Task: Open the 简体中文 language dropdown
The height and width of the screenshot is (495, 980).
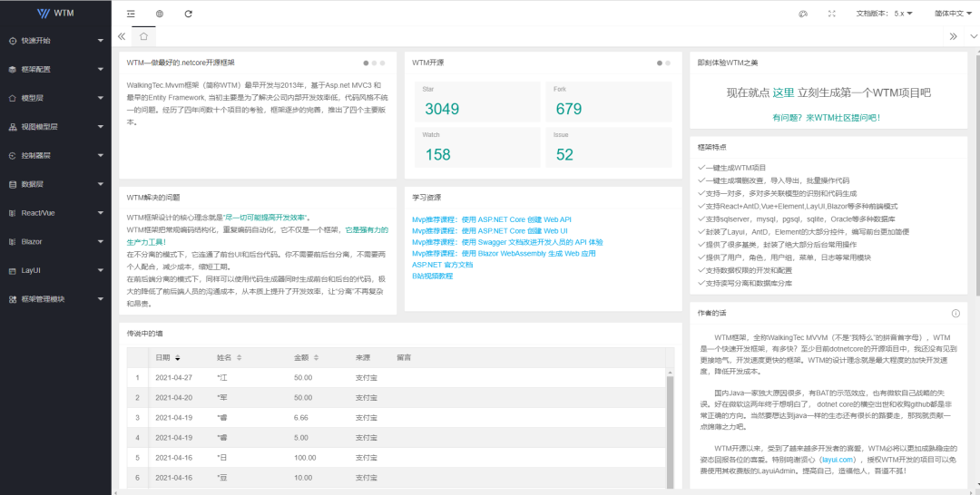Action: coord(953,14)
